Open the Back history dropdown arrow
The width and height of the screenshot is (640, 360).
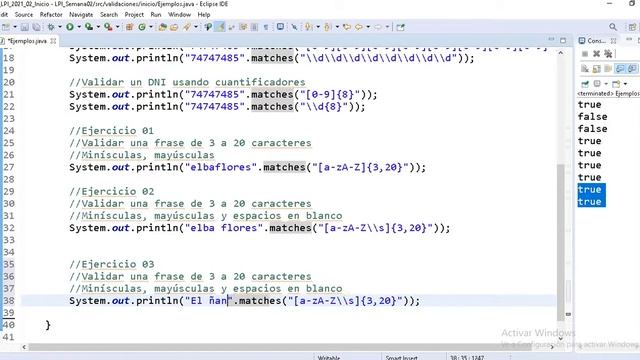(368, 27)
